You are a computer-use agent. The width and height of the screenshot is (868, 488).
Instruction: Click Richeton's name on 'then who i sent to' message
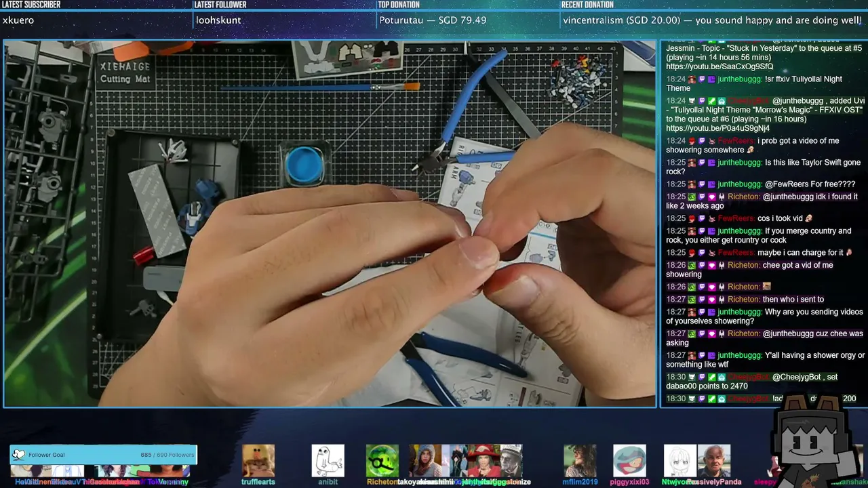click(x=744, y=300)
